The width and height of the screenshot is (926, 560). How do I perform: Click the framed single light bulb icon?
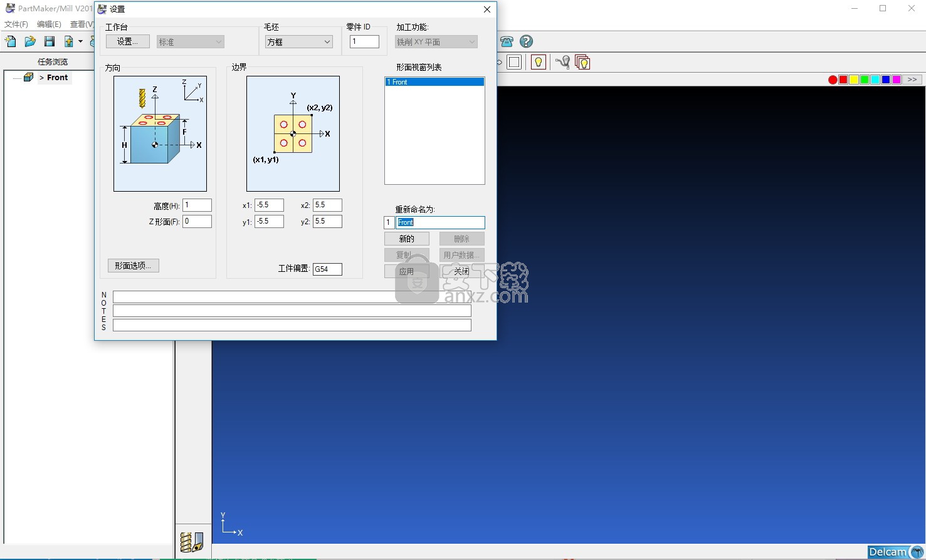coord(538,62)
